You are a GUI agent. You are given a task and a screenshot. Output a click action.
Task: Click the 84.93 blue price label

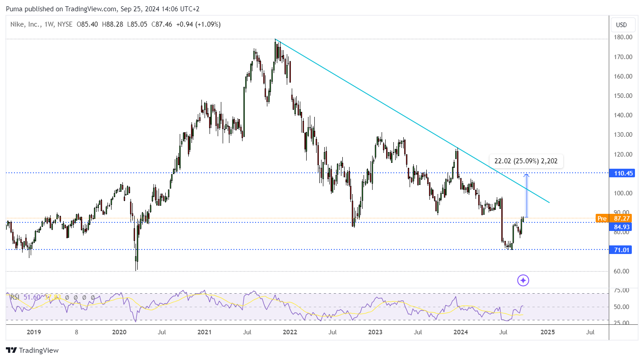[620, 227]
